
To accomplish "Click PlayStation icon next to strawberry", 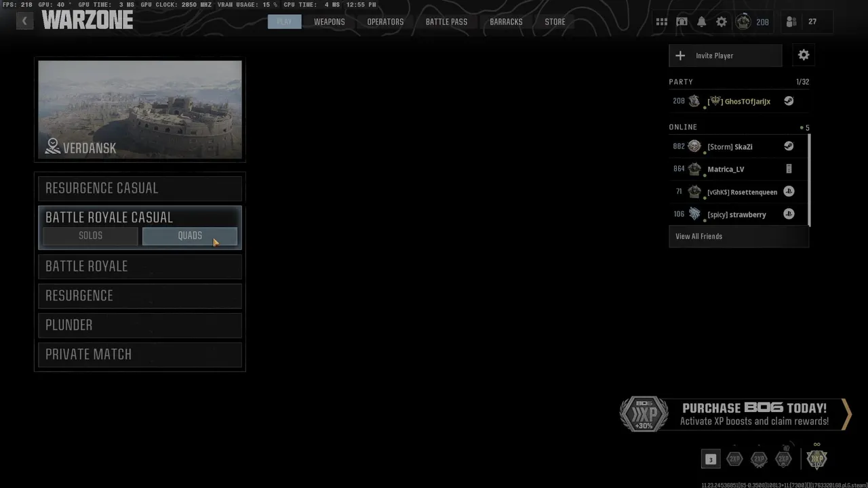I will coord(789,213).
